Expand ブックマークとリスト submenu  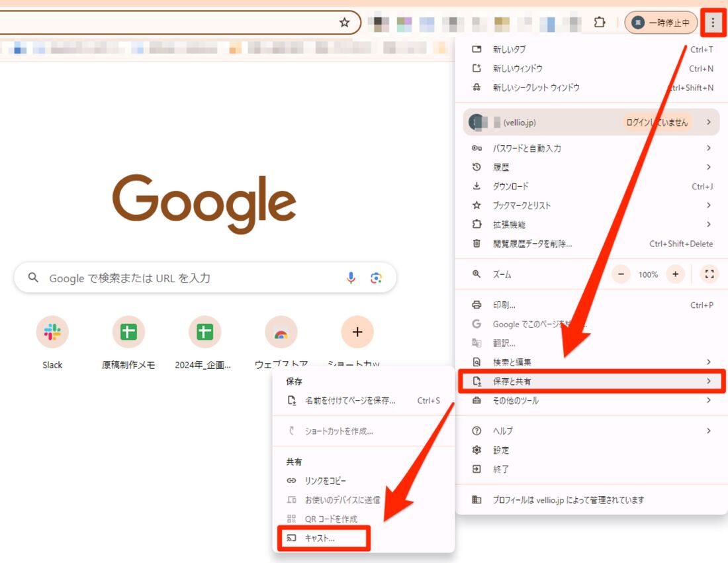(591, 205)
